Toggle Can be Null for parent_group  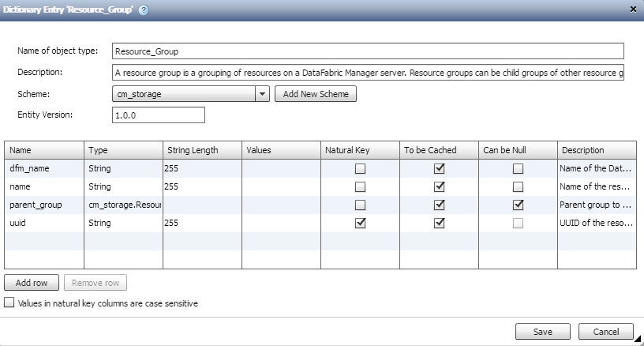tap(518, 205)
